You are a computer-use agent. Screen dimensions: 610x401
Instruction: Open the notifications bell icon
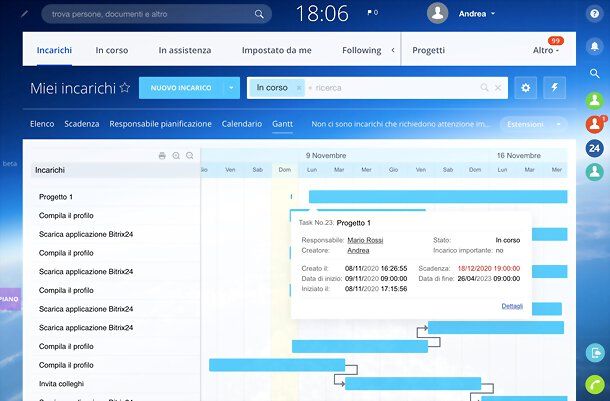594,47
